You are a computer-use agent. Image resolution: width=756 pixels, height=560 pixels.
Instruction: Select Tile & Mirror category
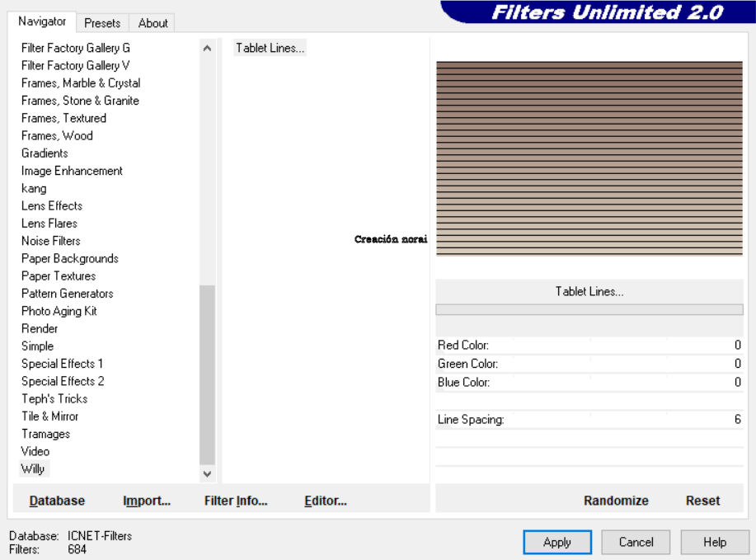(x=49, y=416)
